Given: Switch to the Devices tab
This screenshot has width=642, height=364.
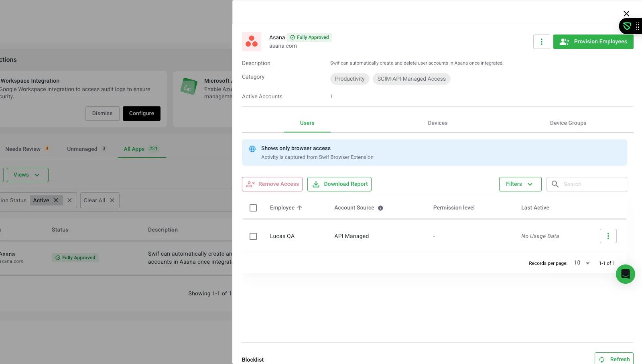Looking at the screenshot, I should point(437,123).
